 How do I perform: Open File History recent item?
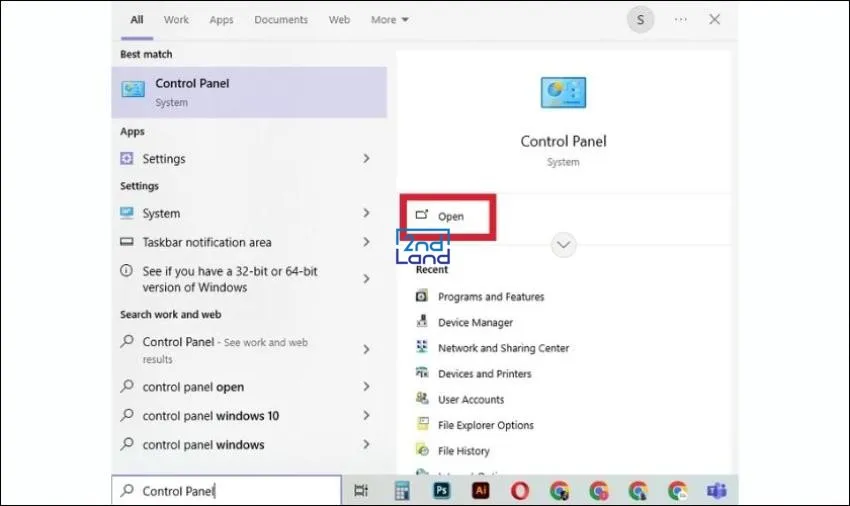click(463, 451)
